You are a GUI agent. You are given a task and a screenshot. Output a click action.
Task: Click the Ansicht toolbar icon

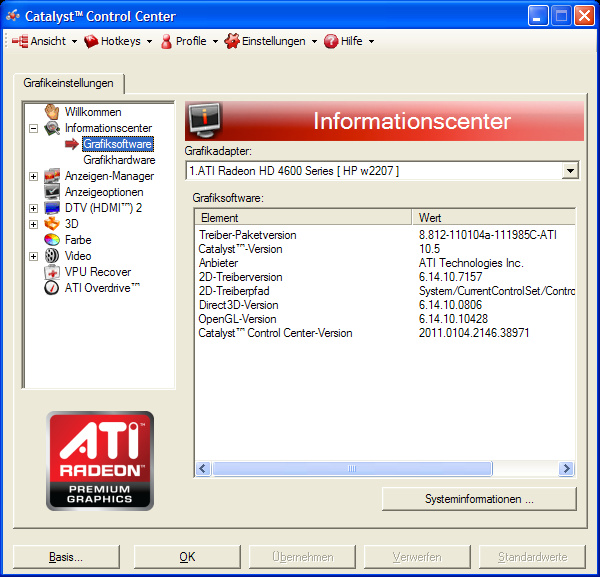[x=20, y=41]
